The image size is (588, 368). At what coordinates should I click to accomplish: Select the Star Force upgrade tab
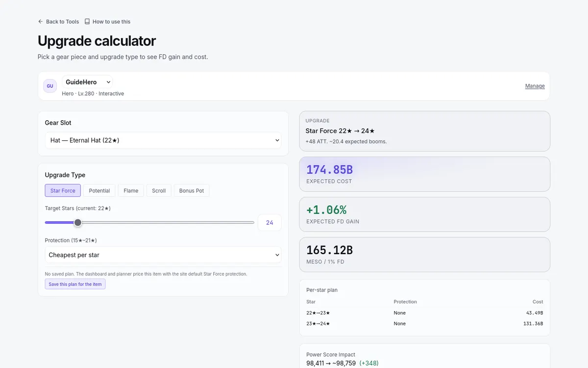click(63, 190)
